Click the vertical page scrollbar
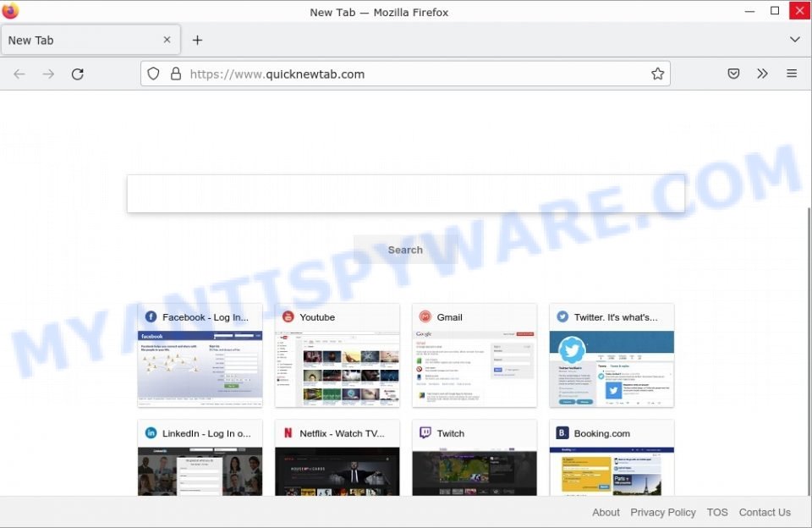 tap(809, 351)
